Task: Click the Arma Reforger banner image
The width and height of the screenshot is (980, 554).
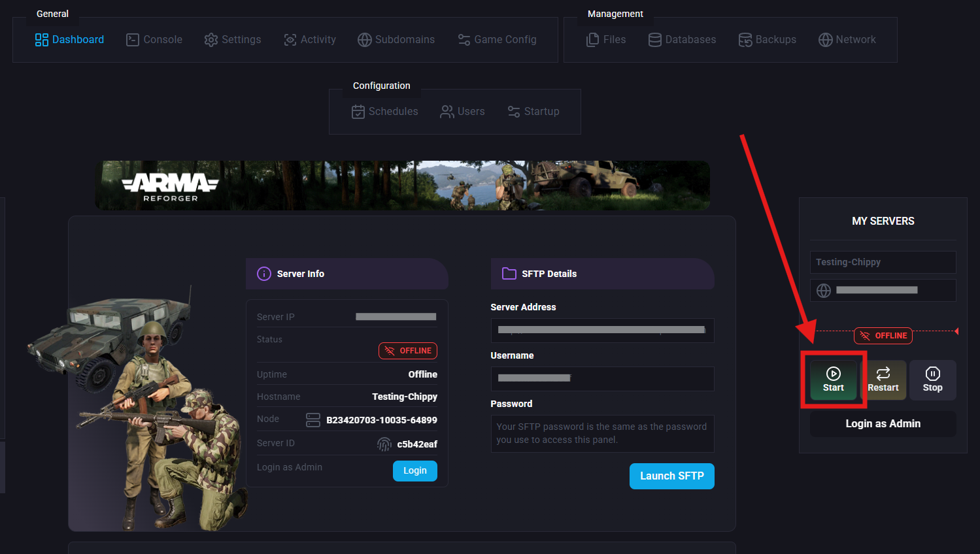Action: pyautogui.click(x=403, y=186)
